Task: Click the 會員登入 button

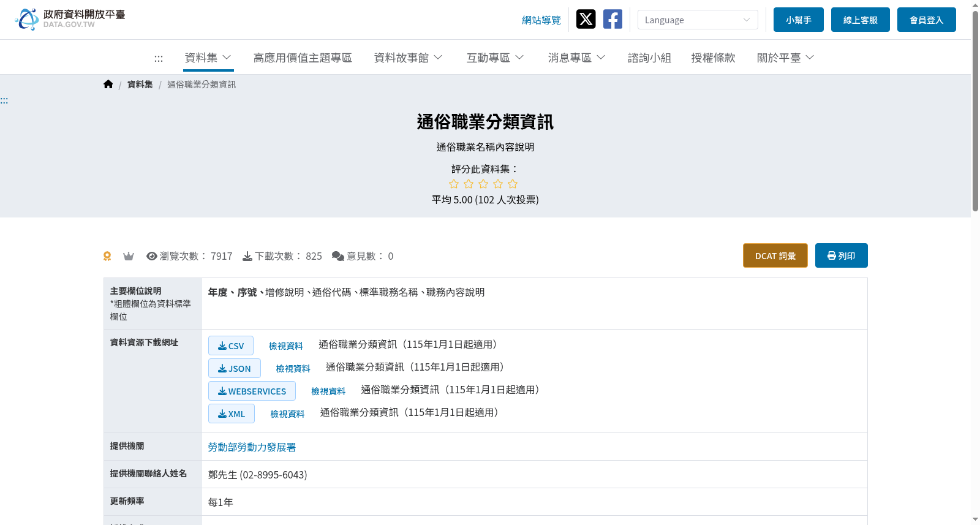Action: point(927,20)
